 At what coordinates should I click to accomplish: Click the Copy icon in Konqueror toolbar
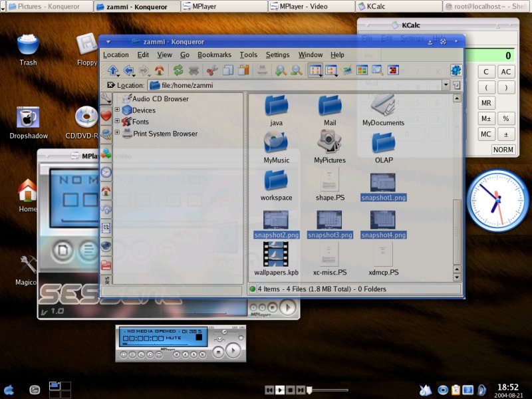[x=228, y=70]
